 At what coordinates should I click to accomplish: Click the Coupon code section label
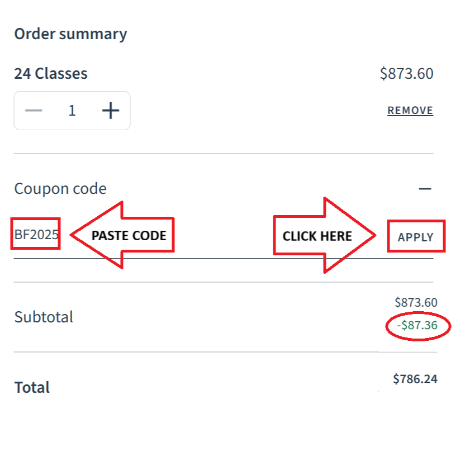(x=60, y=189)
